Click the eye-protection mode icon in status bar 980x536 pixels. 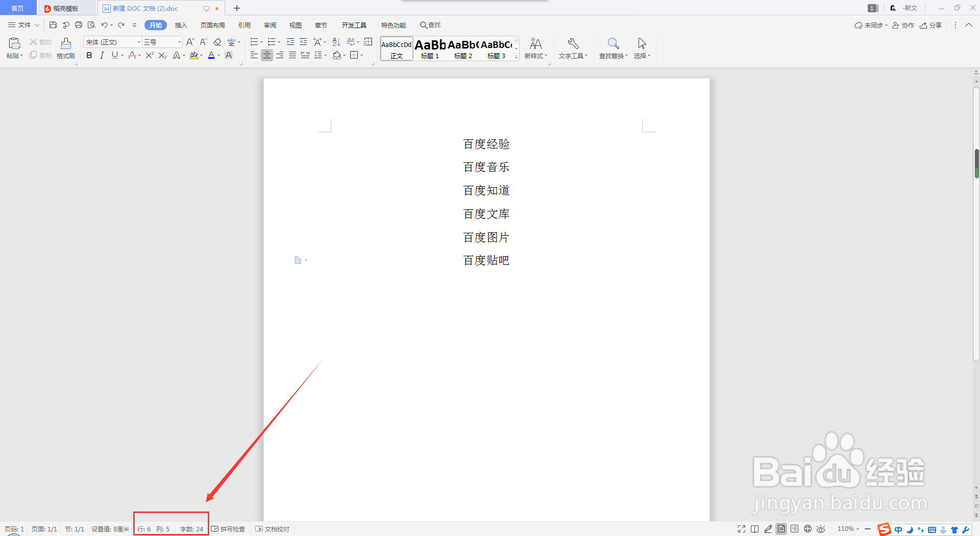coord(821,529)
